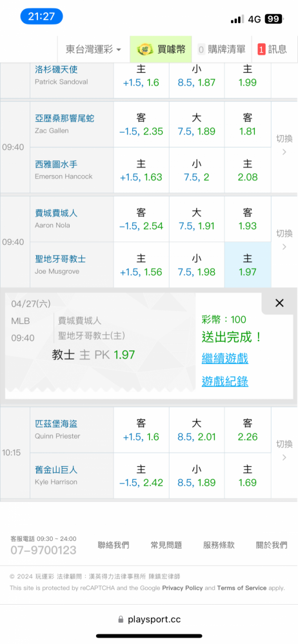
Task: Click the 0 count badge on 購牌清單
Action: (201, 50)
